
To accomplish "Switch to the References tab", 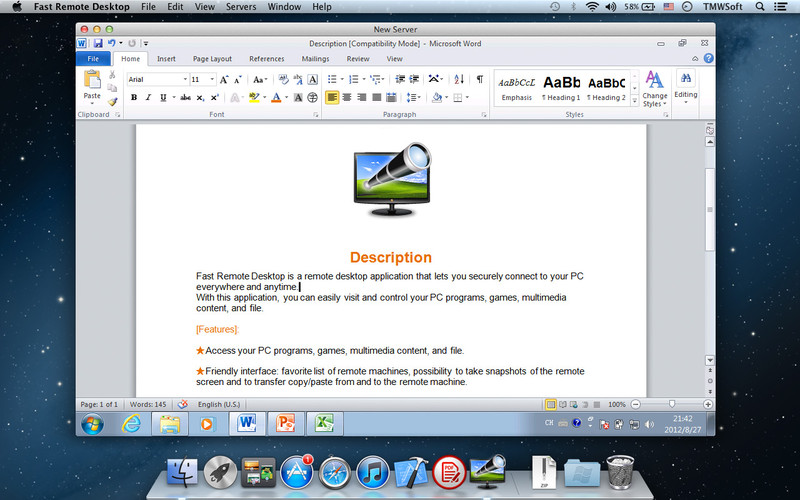I will pos(266,59).
